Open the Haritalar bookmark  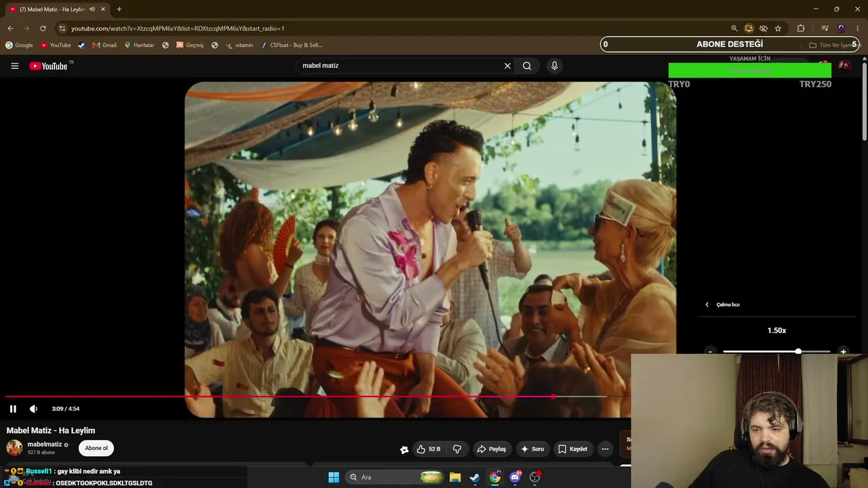(x=139, y=45)
